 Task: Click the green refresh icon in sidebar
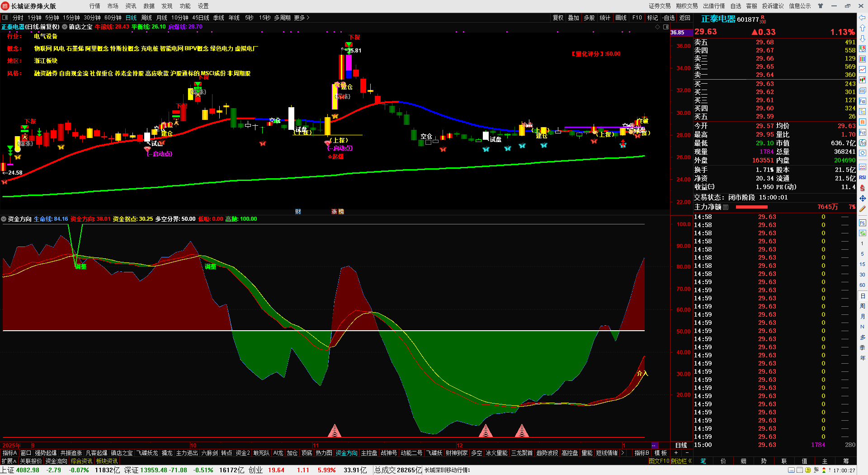[x=863, y=233]
